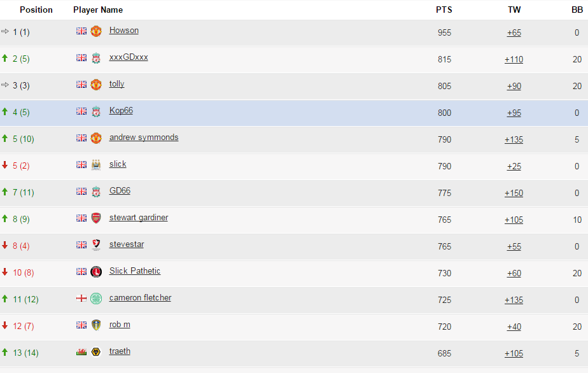Click the Wales flag next to traeth

tap(81, 352)
